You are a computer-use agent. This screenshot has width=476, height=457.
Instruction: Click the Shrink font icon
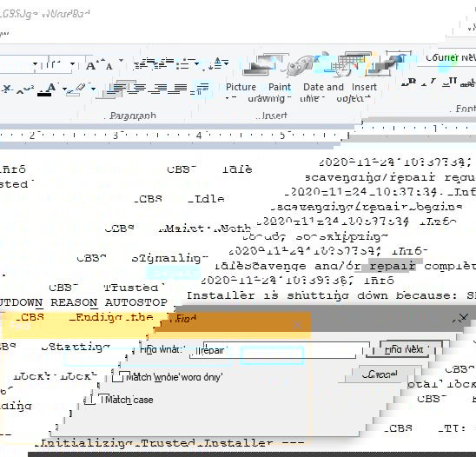click(x=109, y=66)
